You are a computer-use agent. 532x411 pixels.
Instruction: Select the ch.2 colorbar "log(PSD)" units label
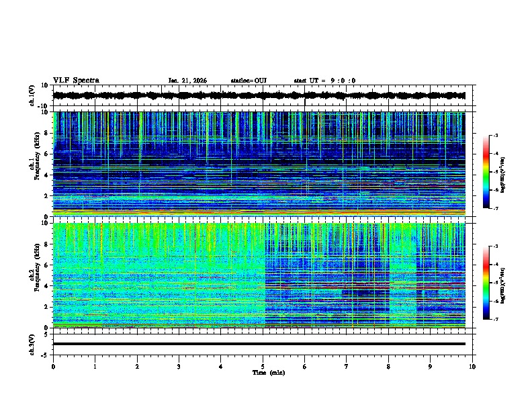click(x=503, y=285)
